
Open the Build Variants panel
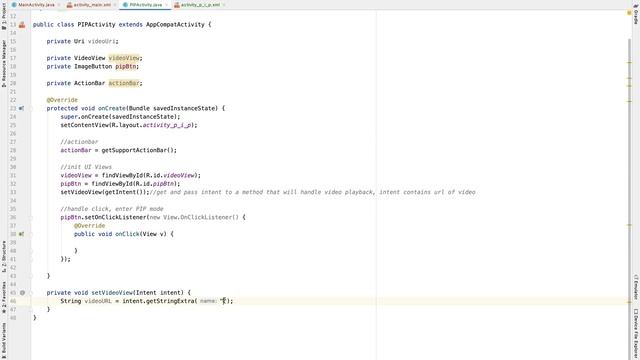pos(4,341)
